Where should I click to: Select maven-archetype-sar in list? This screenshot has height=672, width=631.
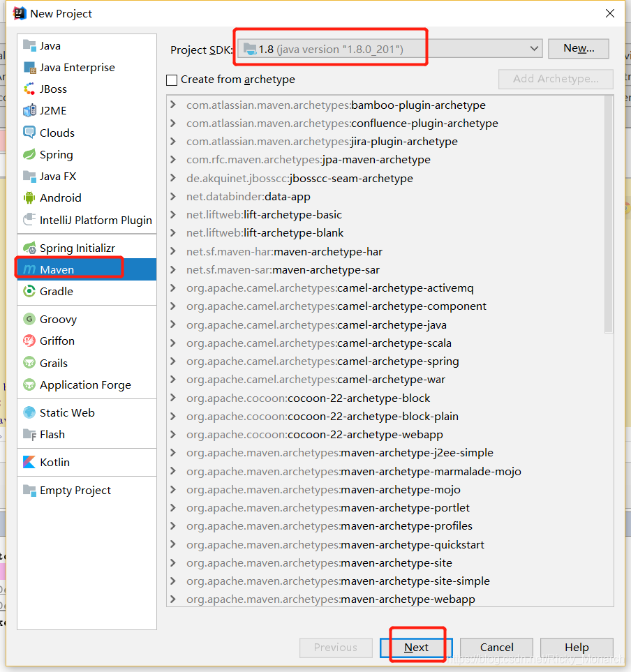[x=283, y=269]
